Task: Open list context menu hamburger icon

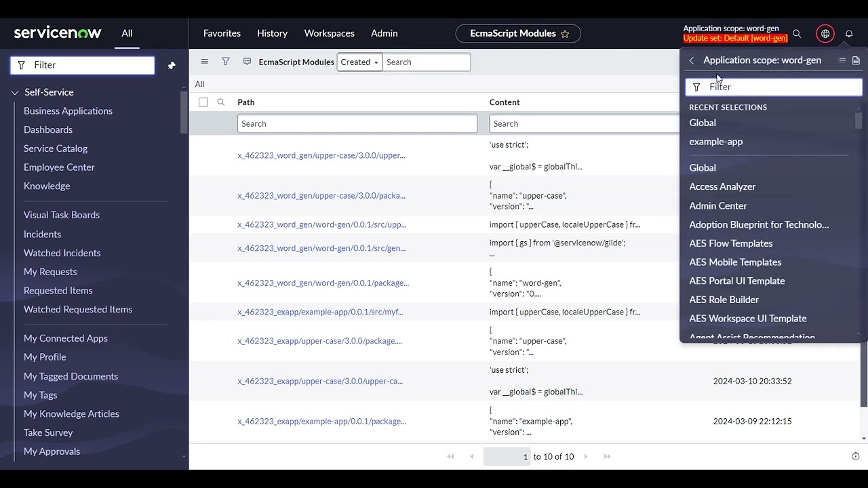Action: pos(204,62)
